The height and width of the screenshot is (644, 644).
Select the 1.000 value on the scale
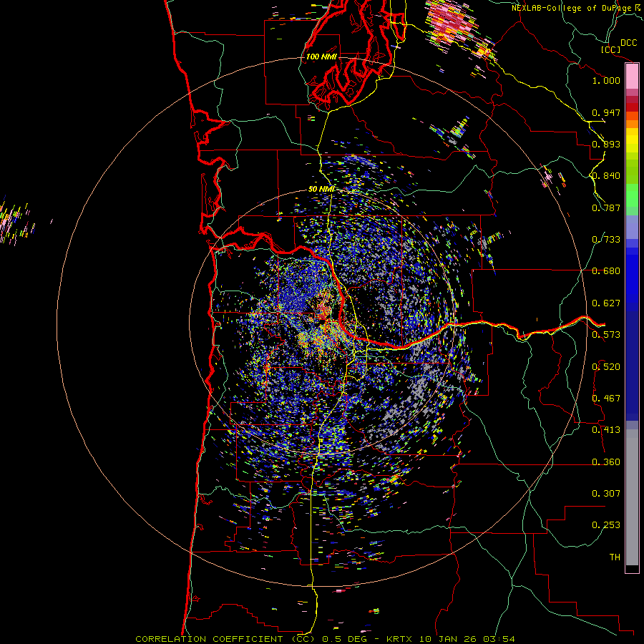click(606, 80)
